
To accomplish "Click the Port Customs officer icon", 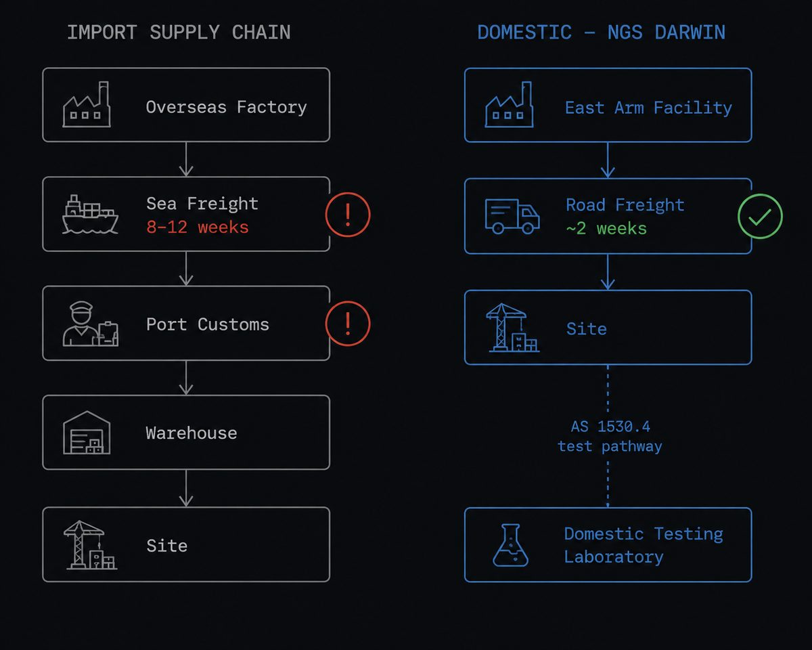I will coord(91,324).
